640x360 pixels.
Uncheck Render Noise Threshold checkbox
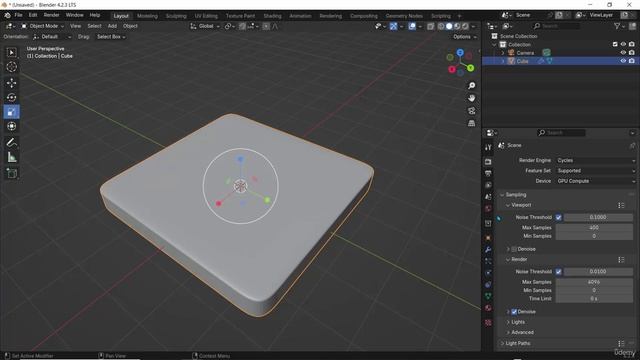pos(558,271)
